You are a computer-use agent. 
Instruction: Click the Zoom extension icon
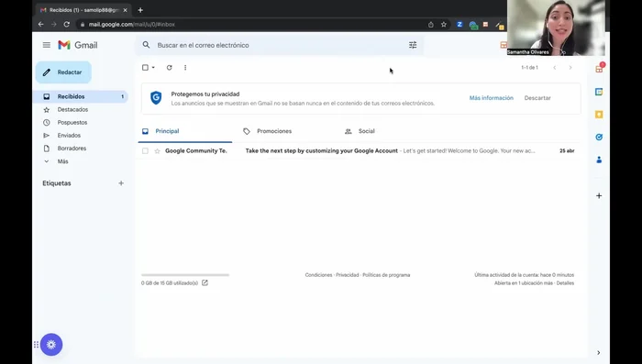click(459, 25)
